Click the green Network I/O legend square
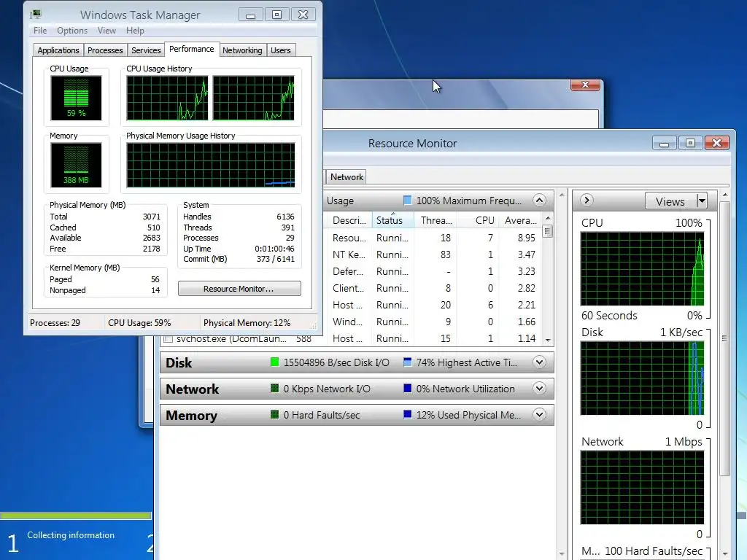The width and height of the screenshot is (747, 560). point(274,388)
